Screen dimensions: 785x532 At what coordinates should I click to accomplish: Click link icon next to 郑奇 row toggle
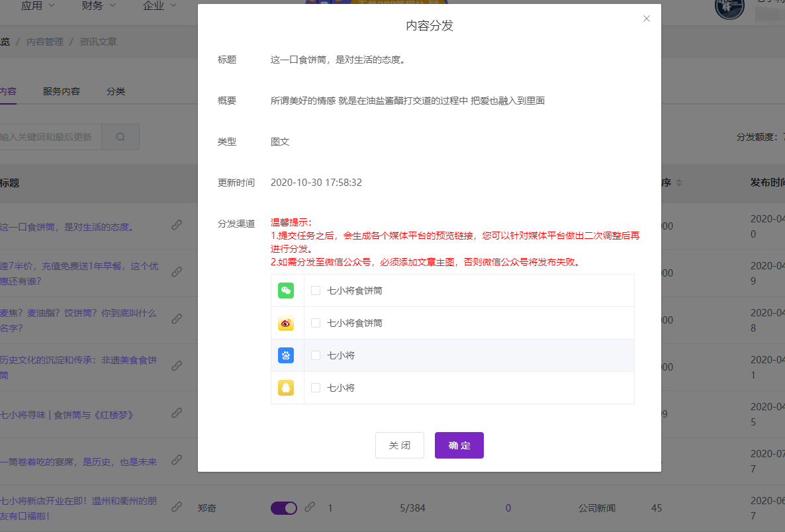310,508
